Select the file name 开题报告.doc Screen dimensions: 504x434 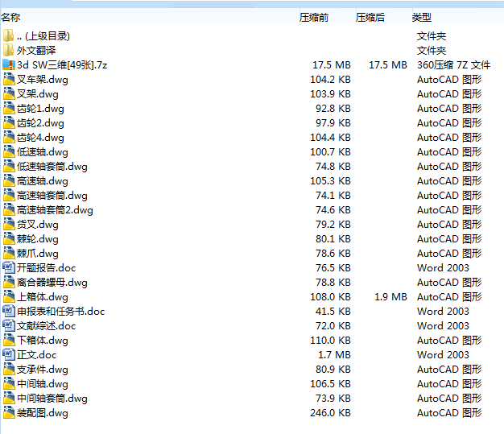click(46, 268)
